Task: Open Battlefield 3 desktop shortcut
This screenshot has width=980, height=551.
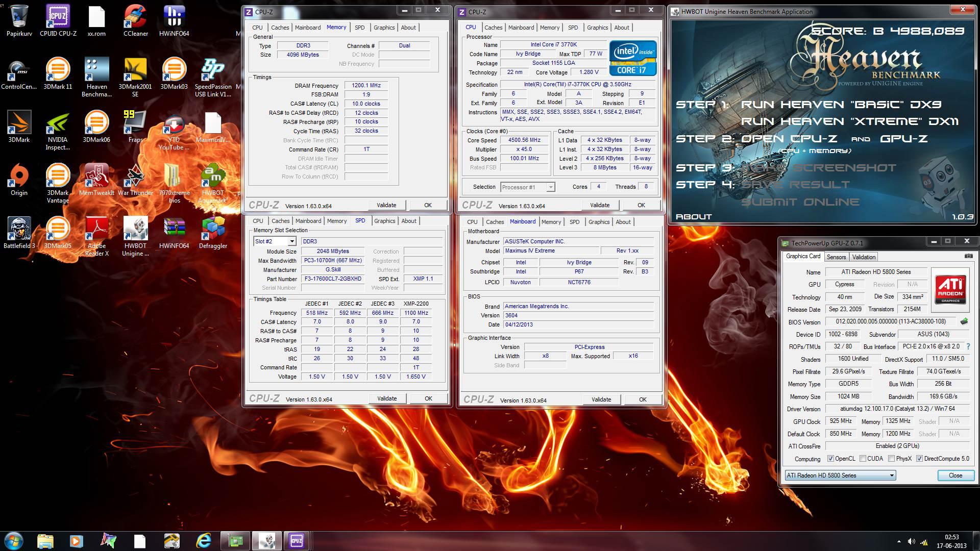Action: point(19,233)
